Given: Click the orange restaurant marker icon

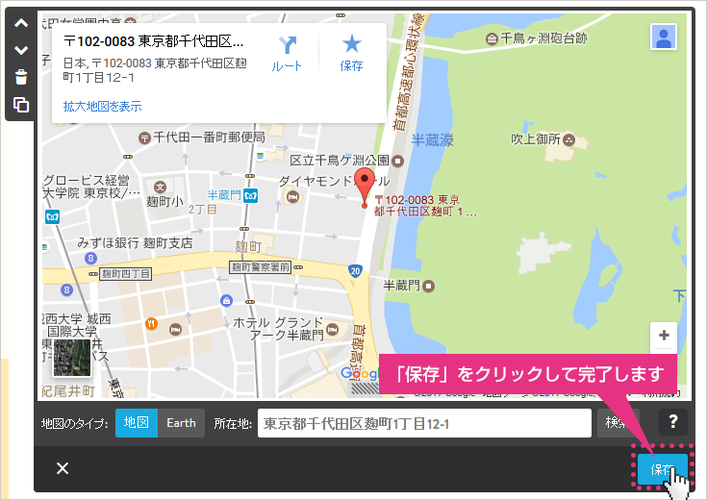Looking at the screenshot, I should [x=152, y=323].
